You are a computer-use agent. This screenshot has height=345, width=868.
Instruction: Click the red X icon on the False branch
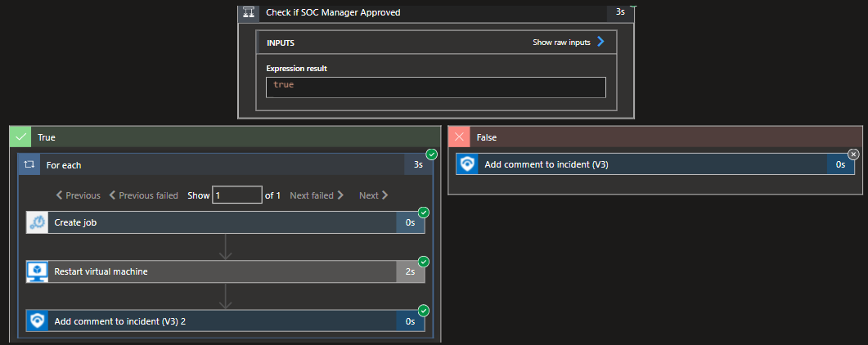(x=459, y=137)
